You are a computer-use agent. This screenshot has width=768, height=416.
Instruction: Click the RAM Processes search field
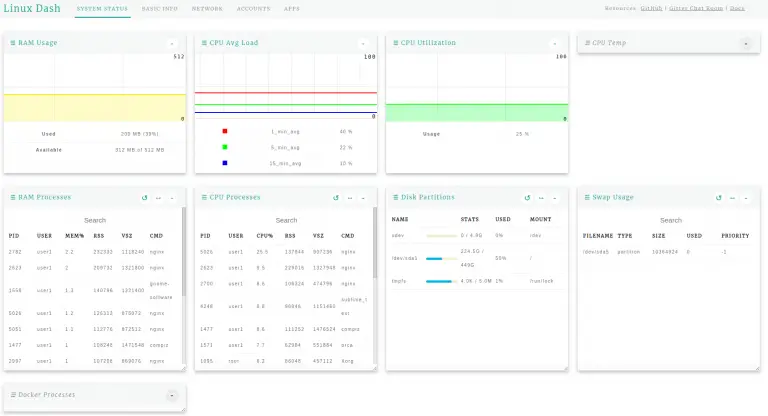[95, 220]
